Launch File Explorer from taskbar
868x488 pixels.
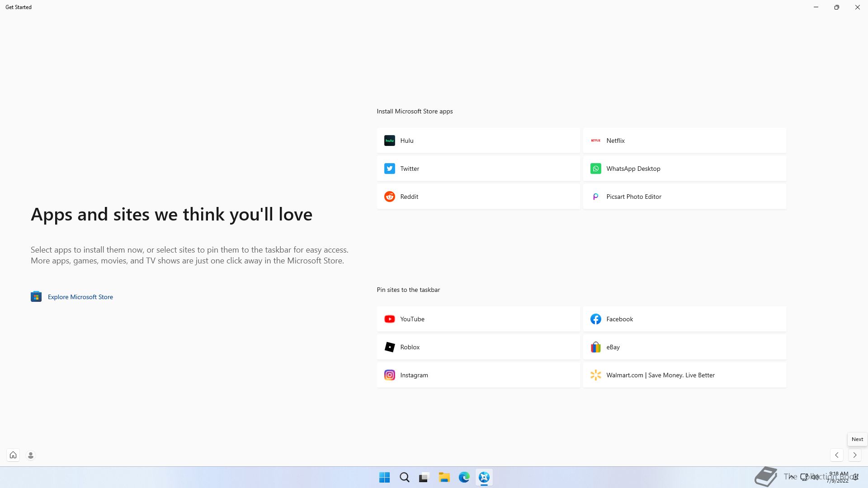point(444,477)
